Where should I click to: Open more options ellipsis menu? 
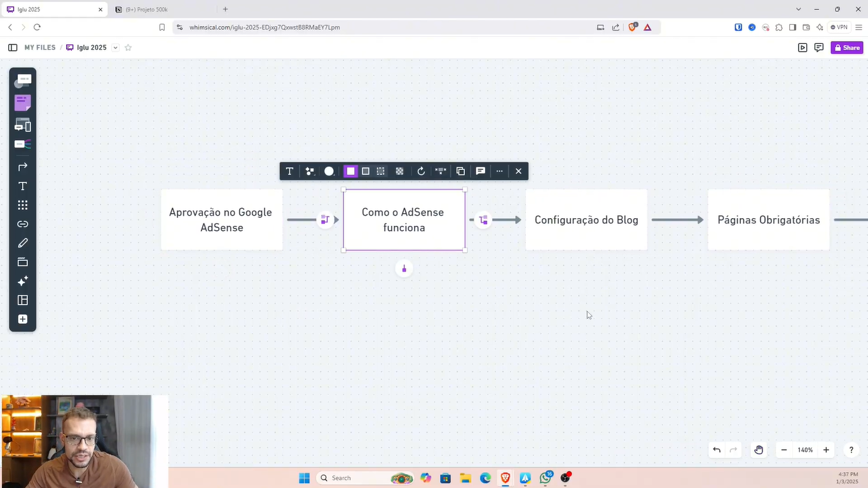(x=499, y=171)
